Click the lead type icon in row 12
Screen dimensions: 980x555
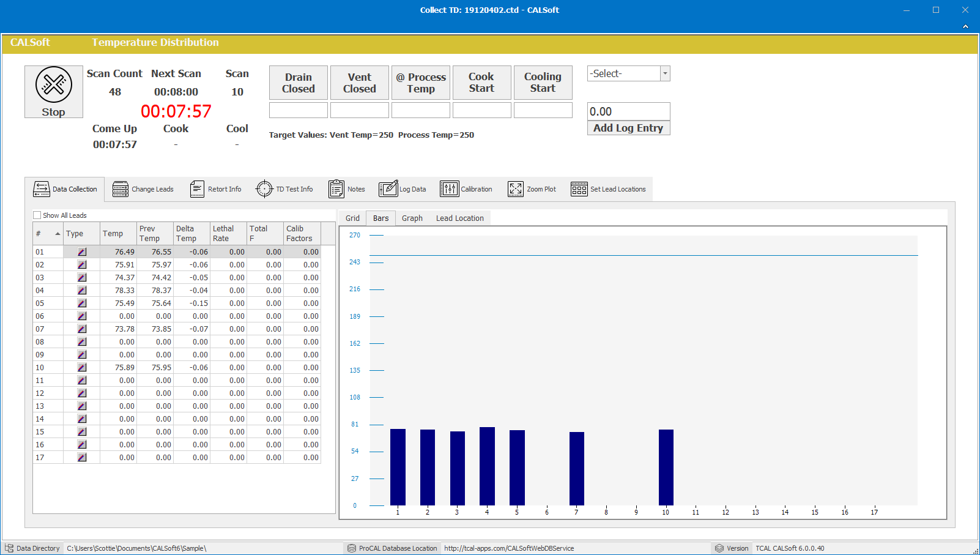[82, 393]
